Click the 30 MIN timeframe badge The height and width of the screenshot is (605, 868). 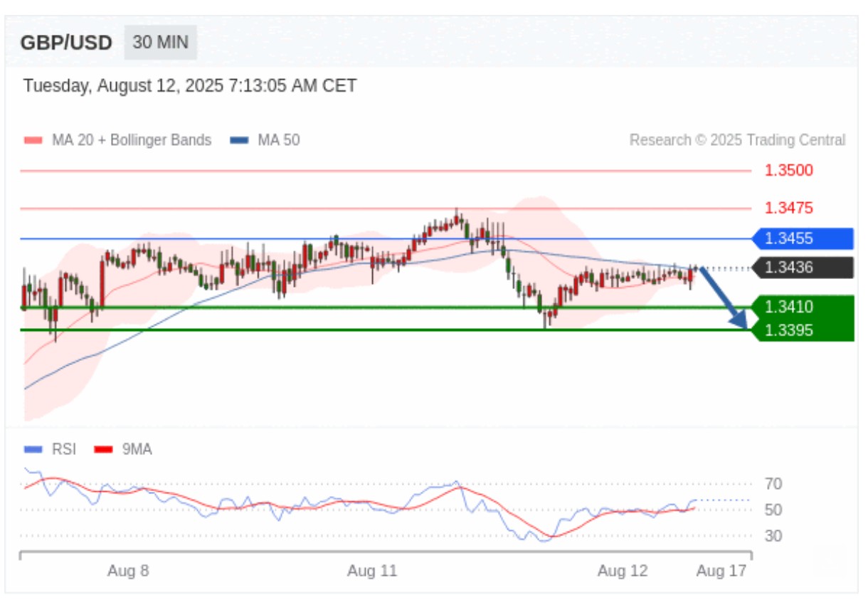tap(160, 43)
